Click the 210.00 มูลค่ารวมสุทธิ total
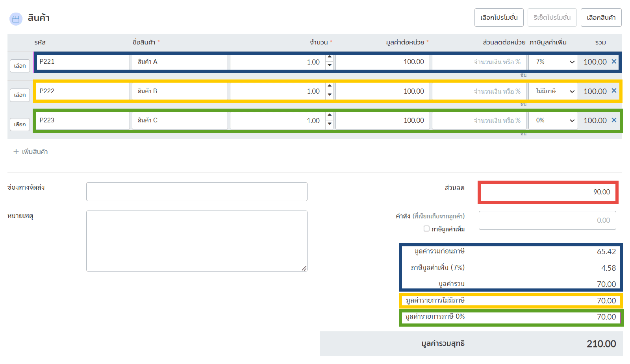The width and height of the screenshot is (630, 364). click(x=601, y=344)
